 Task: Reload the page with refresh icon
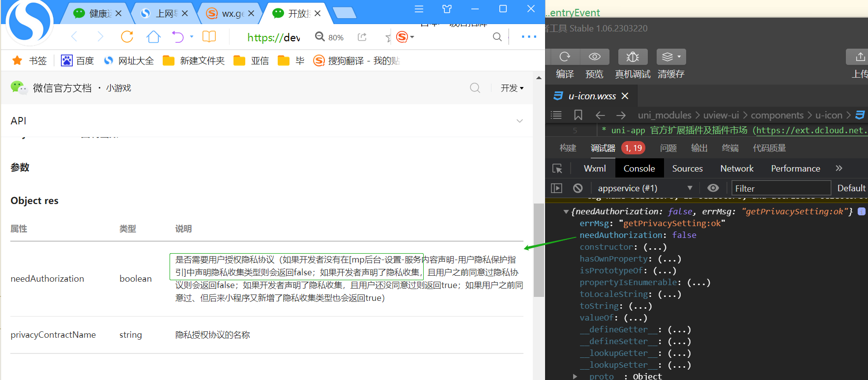pyautogui.click(x=127, y=37)
